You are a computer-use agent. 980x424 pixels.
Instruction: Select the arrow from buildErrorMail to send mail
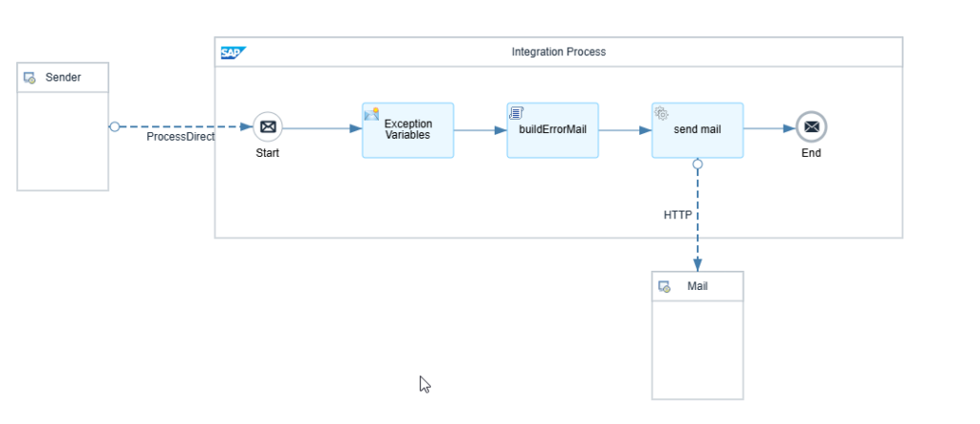[x=625, y=131]
